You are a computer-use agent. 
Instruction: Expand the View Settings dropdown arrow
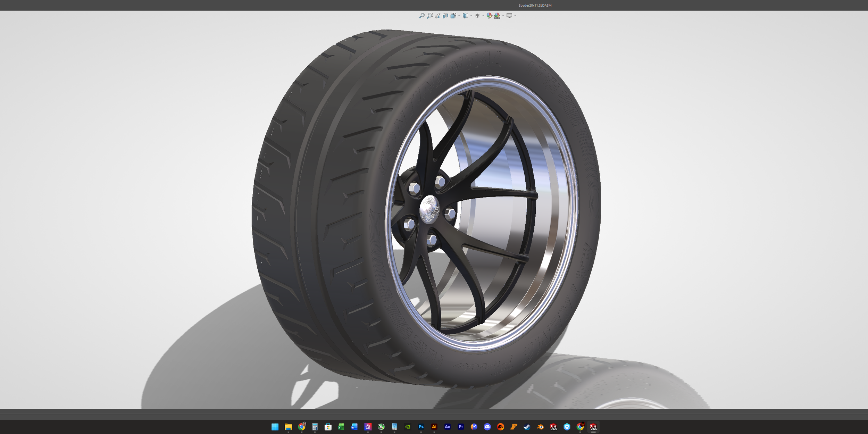click(x=515, y=16)
